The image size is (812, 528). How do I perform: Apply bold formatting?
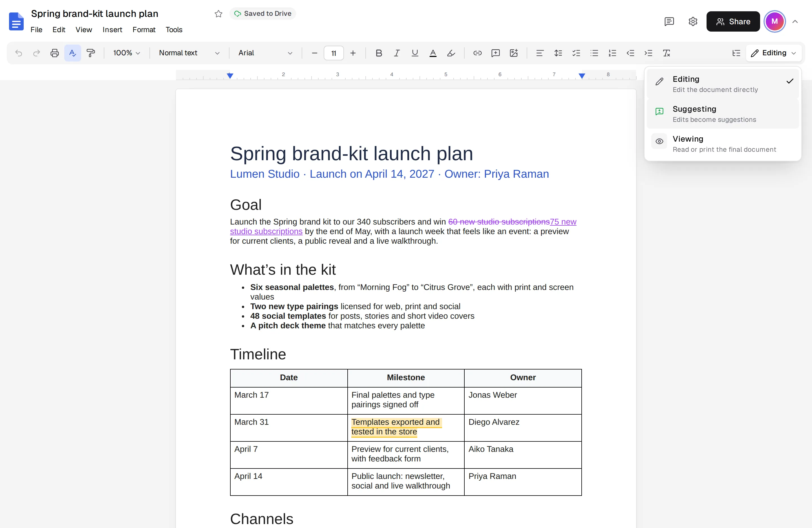click(379, 53)
